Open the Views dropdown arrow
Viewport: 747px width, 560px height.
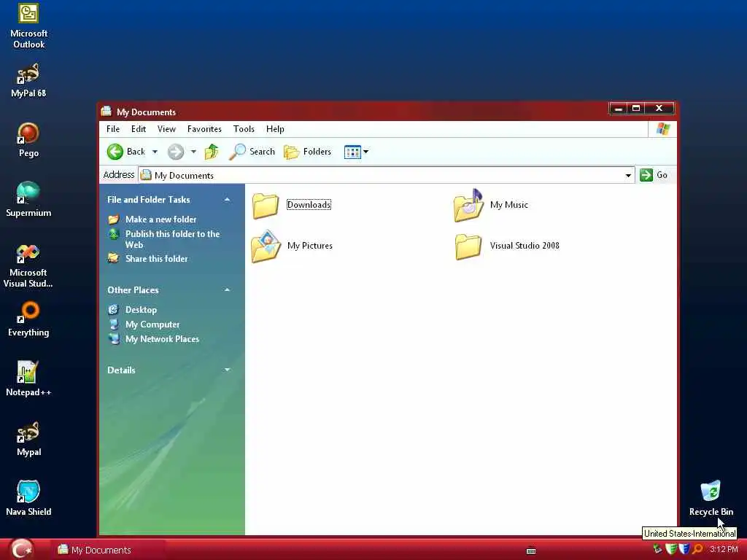pyautogui.click(x=366, y=152)
